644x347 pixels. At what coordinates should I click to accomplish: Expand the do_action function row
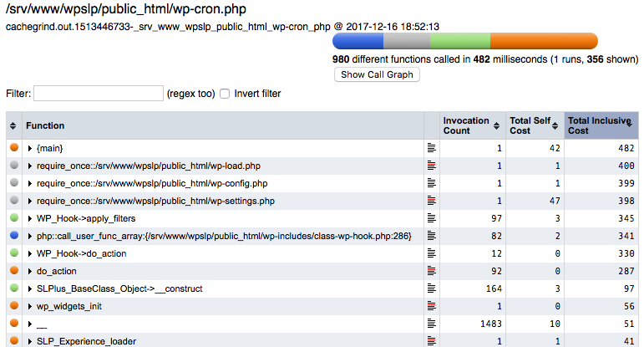(29, 272)
